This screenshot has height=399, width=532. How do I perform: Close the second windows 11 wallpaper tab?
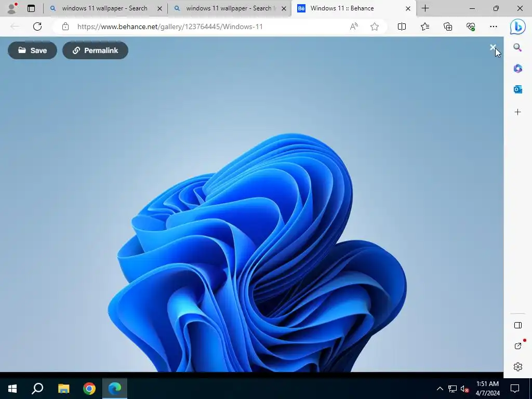coord(284,8)
